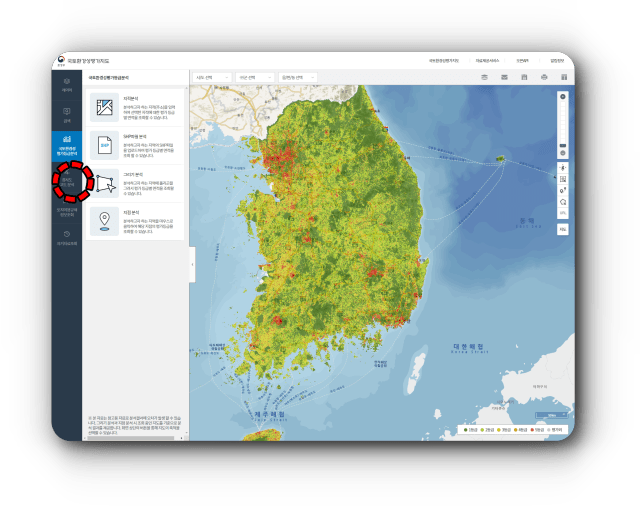
Task: Collapse the side panel with arrow handle
Action: [x=192, y=264]
